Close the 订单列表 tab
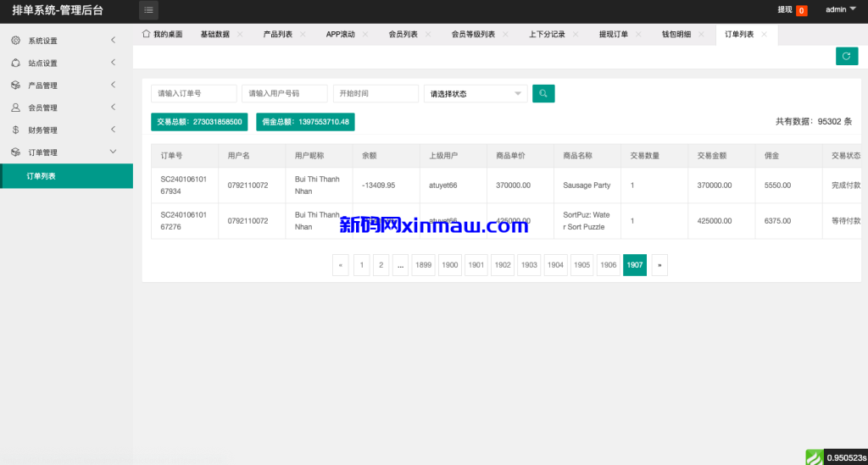The width and height of the screenshot is (868, 465). [x=764, y=34]
